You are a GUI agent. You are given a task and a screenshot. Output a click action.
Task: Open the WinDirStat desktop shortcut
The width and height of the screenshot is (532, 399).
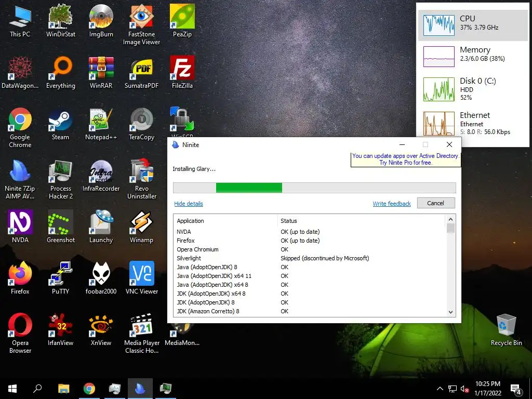pyautogui.click(x=60, y=21)
